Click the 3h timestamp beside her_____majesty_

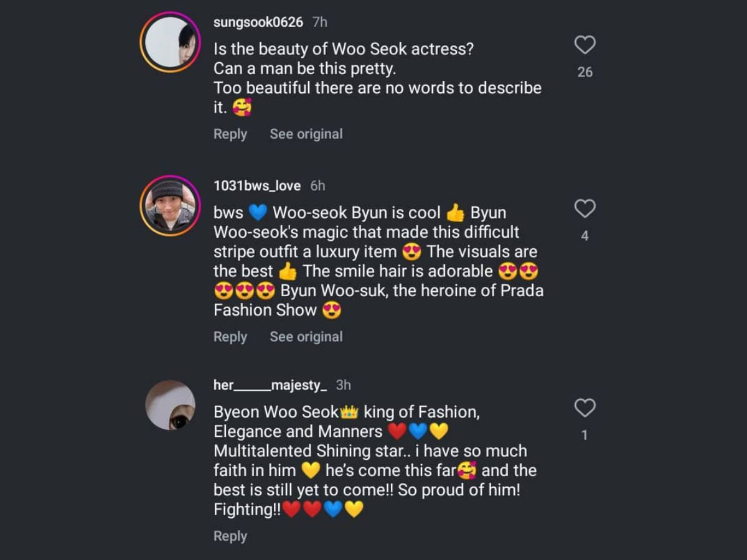pyautogui.click(x=343, y=385)
